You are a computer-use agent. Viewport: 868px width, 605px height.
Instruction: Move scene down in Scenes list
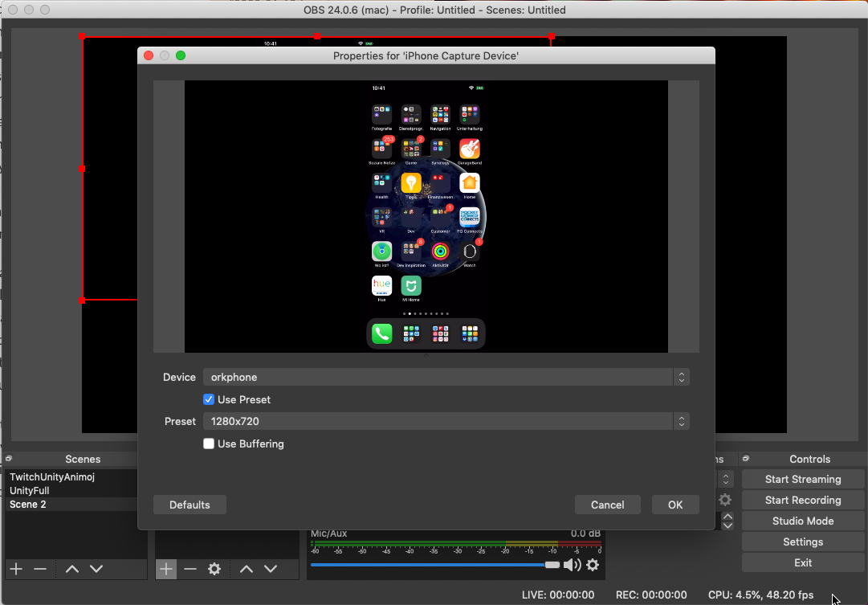click(x=96, y=569)
